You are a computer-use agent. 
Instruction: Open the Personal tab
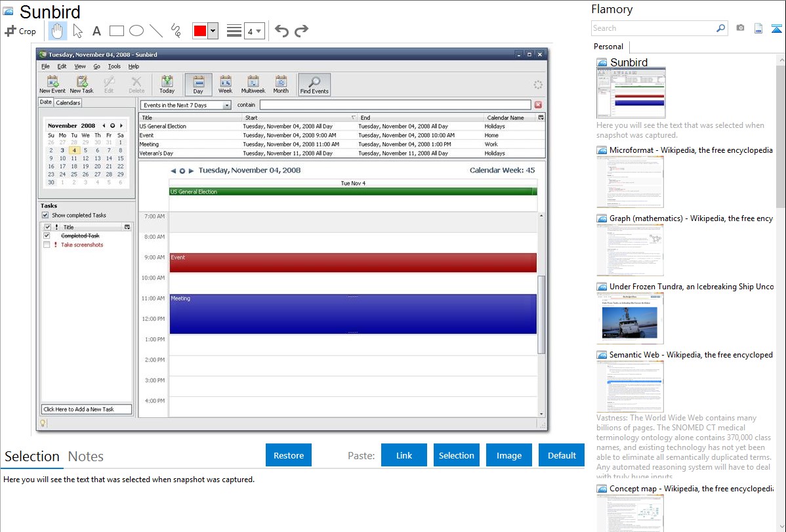[608, 47]
